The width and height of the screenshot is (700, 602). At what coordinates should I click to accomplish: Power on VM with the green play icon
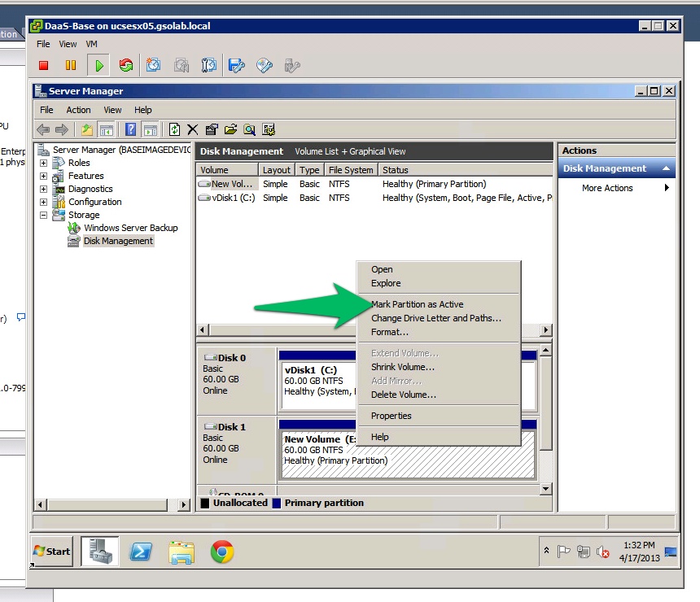tap(99, 66)
